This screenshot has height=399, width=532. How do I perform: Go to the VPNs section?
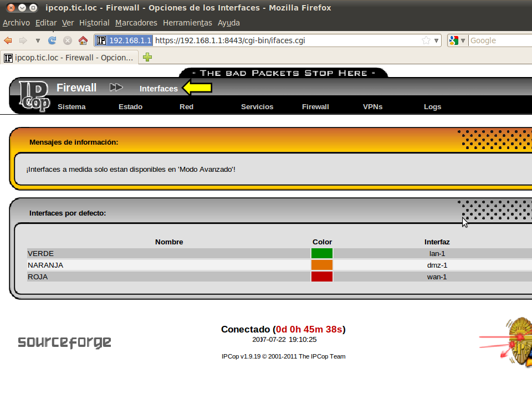(372, 106)
